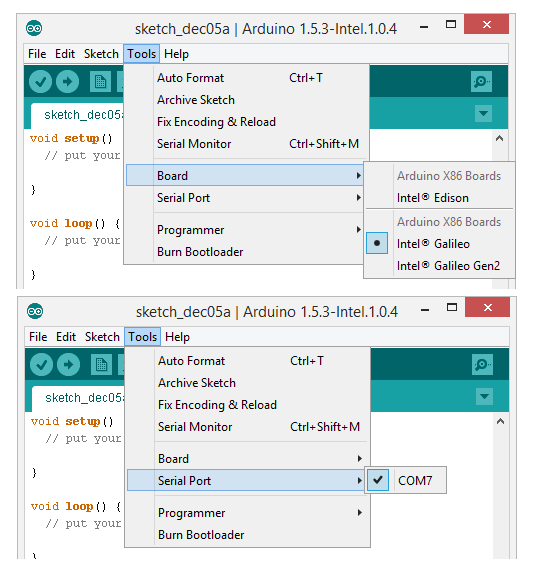
Task: Open Help menu in top window
Action: [x=176, y=54]
